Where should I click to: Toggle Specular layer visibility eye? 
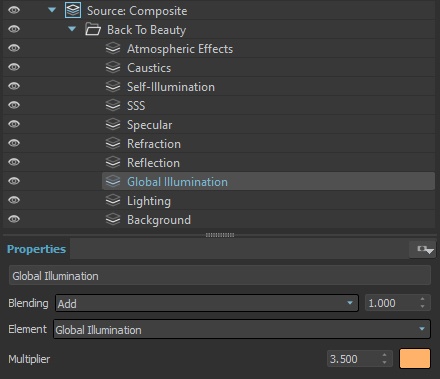click(x=14, y=124)
